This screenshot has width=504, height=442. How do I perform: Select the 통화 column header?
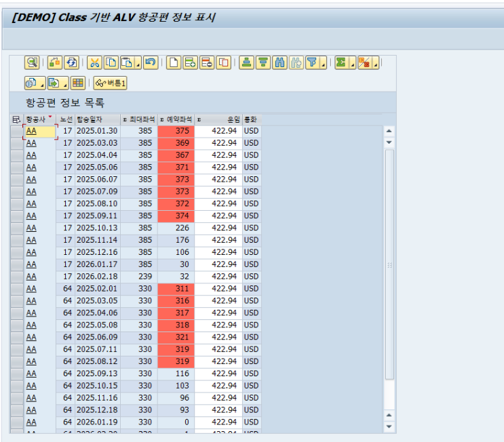pos(252,120)
